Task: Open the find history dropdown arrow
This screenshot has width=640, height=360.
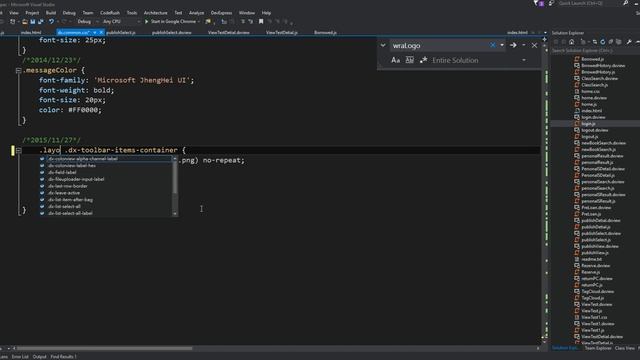Action: pyautogui.click(x=502, y=45)
